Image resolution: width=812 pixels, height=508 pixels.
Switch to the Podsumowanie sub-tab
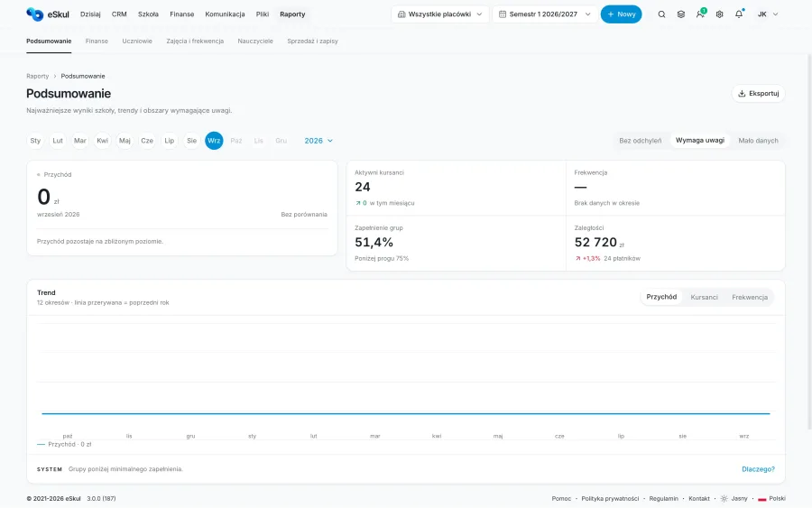click(x=49, y=42)
